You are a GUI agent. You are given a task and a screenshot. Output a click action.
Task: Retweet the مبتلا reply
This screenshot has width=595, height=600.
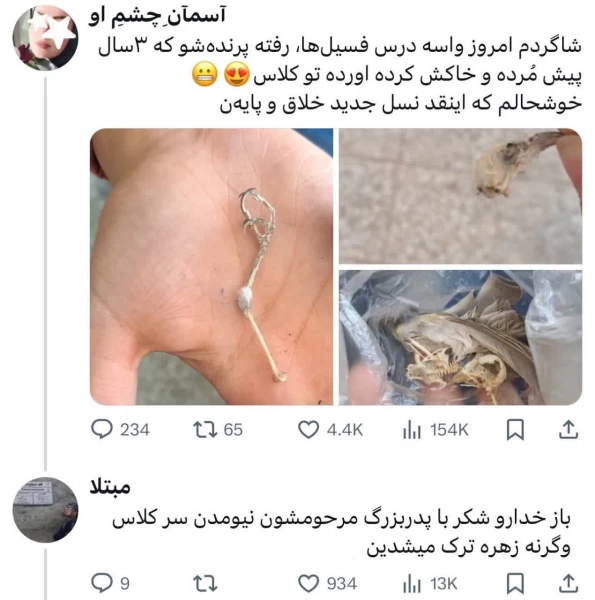(x=205, y=584)
